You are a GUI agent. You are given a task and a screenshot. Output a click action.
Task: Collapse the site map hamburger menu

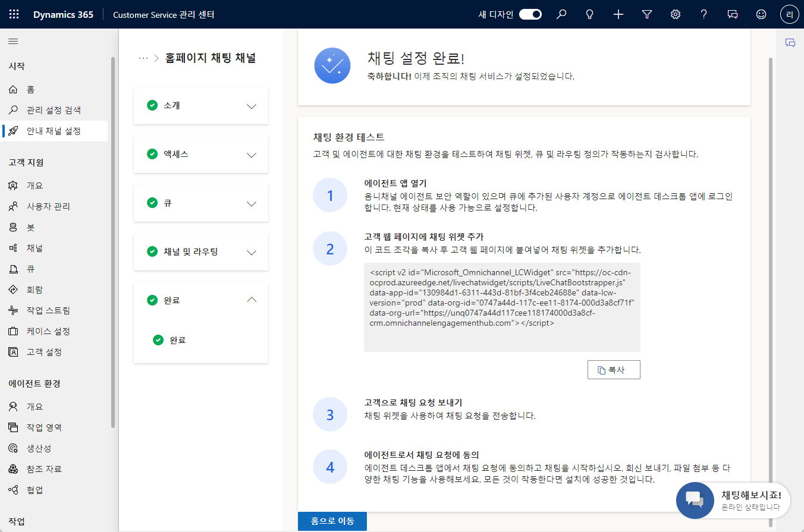[13, 42]
